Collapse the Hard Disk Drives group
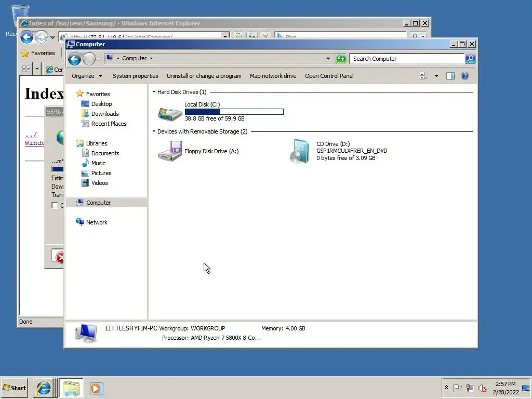532x399 pixels. pos(154,91)
